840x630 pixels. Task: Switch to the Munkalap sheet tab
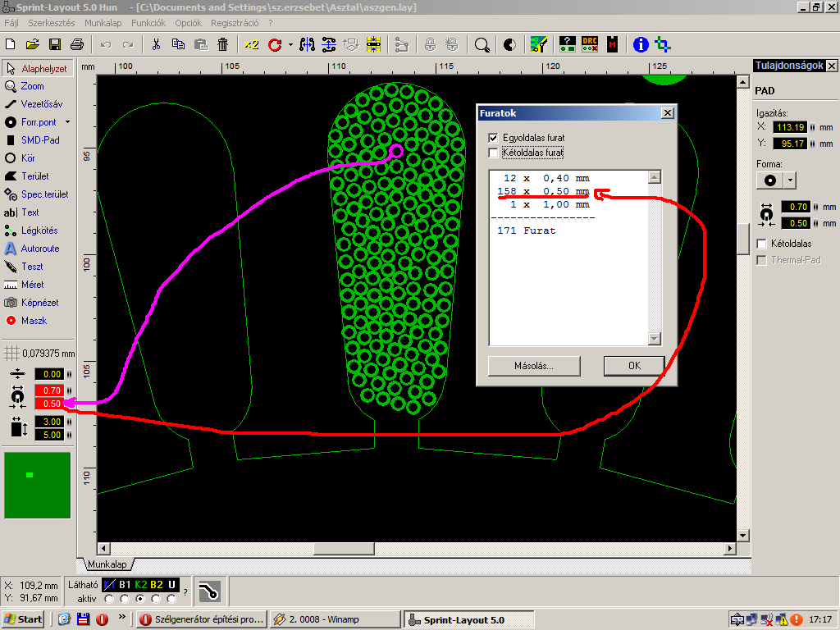coord(107,564)
